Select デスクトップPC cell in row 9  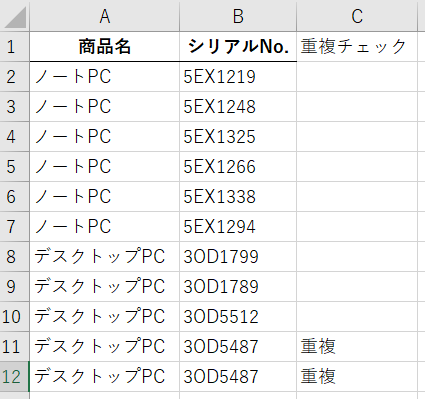pyautogui.click(x=105, y=287)
